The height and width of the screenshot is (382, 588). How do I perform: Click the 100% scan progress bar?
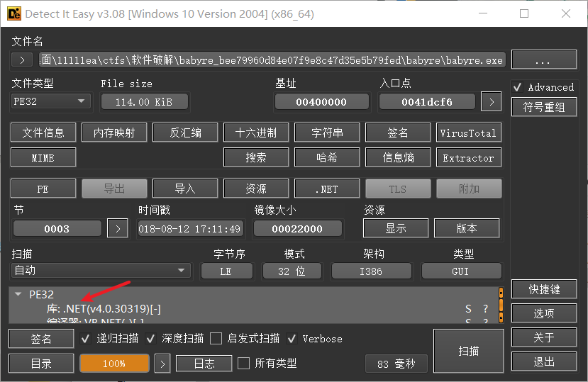(114, 364)
